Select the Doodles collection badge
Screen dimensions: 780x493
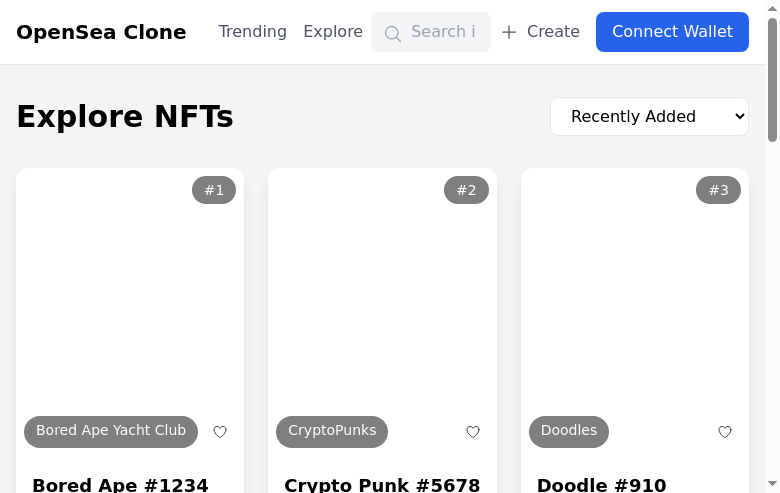point(569,431)
